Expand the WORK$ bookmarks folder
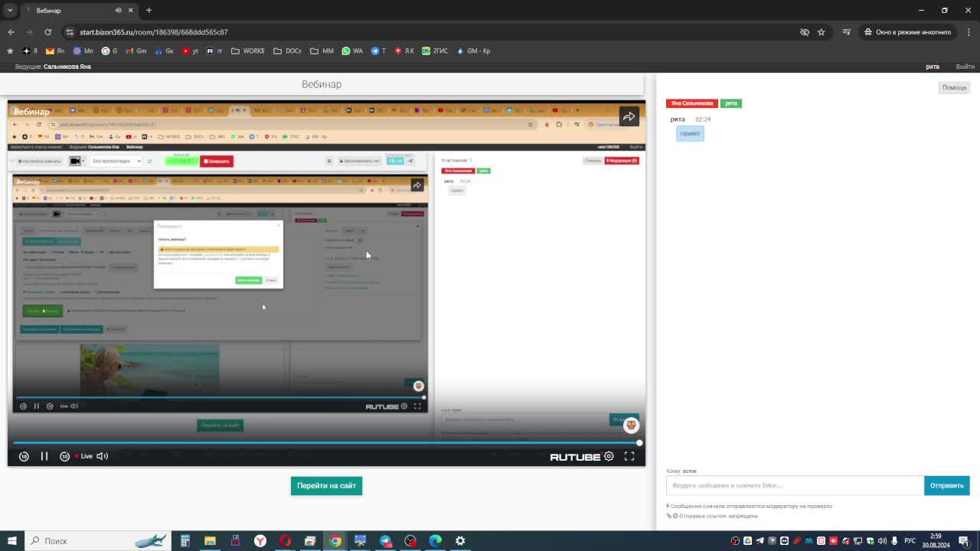The width and height of the screenshot is (980, 551). pyautogui.click(x=248, y=51)
